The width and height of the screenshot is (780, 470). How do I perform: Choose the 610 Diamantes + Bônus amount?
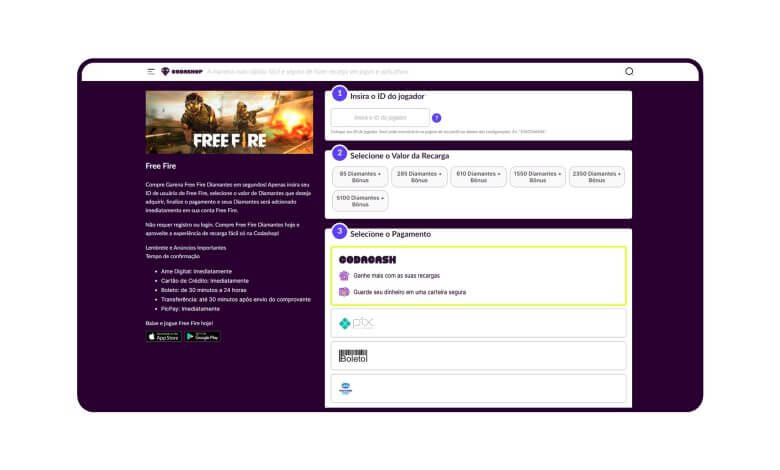(477, 176)
